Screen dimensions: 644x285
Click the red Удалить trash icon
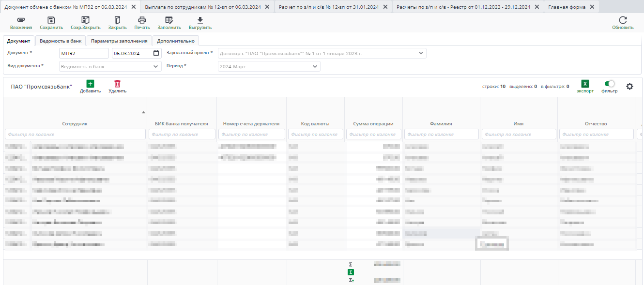point(117,84)
